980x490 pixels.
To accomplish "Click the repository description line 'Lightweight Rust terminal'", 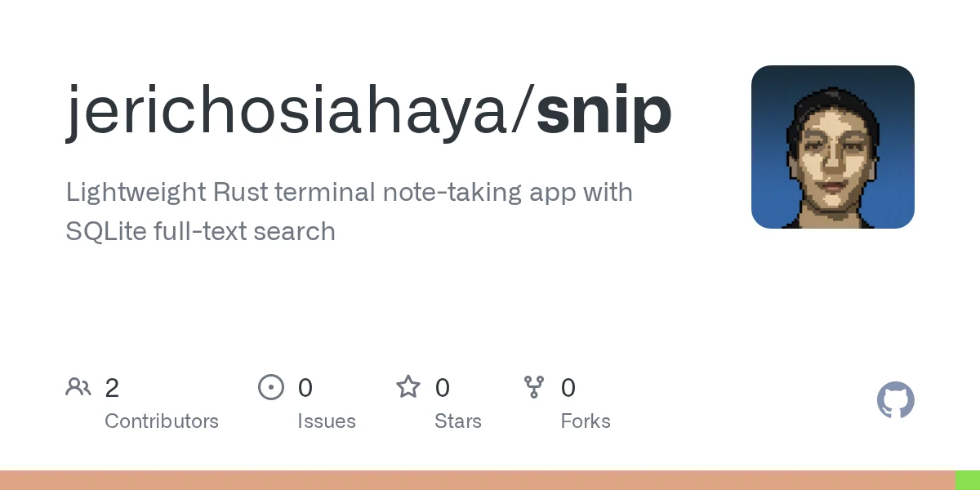I will [x=350, y=193].
